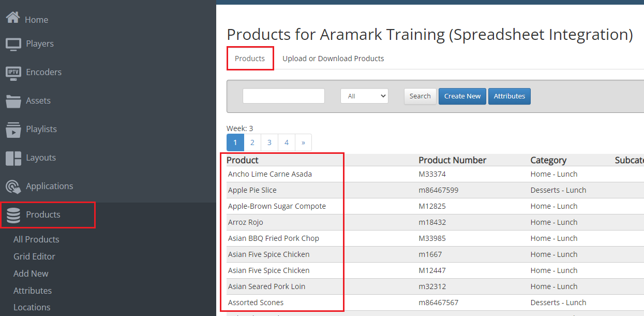644x316 pixels.
Task: Click product number m86467599
Action: coord(439,190)
